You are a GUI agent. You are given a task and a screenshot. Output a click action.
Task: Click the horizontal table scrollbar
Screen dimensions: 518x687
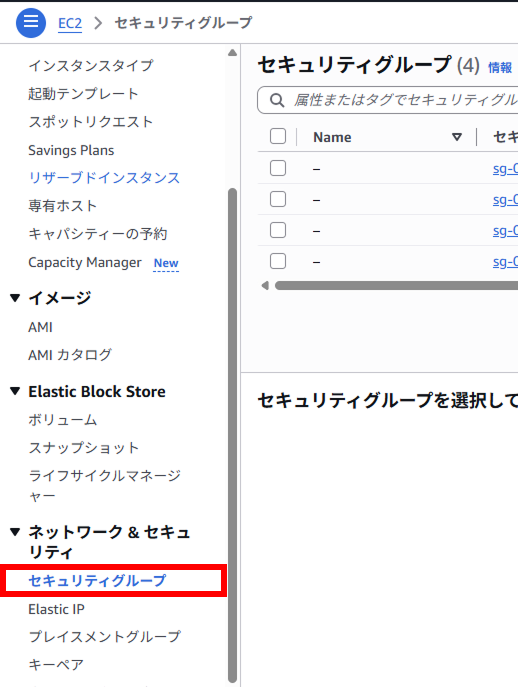[x=396, y=286]
